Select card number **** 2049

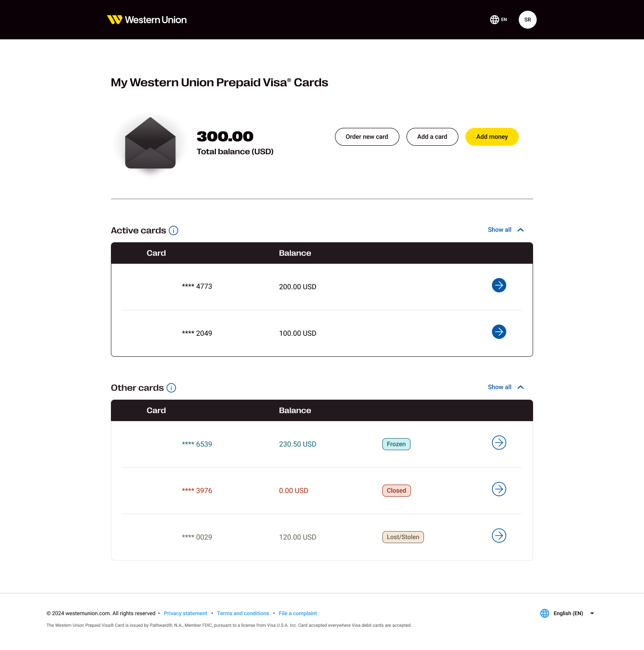pyautogui.click(x=197, y=333)
